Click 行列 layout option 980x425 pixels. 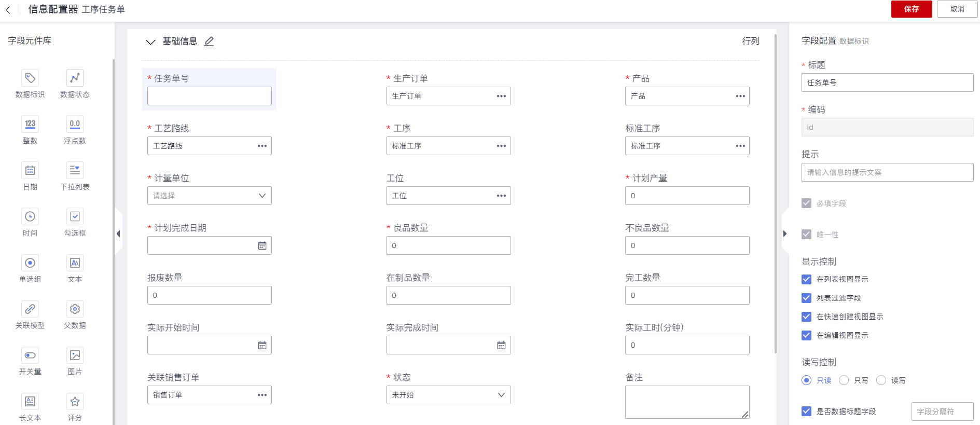pyautogui.click(x=750, y=41)
